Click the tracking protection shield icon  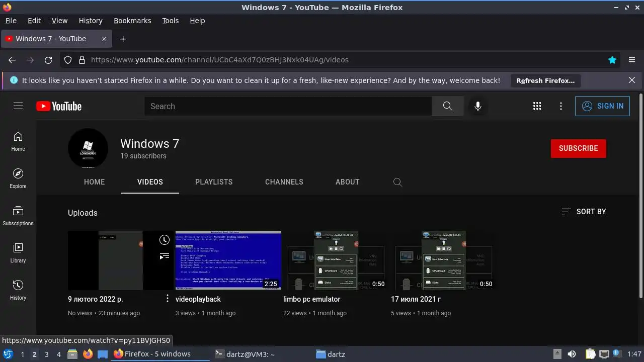(x=68, y=60)
